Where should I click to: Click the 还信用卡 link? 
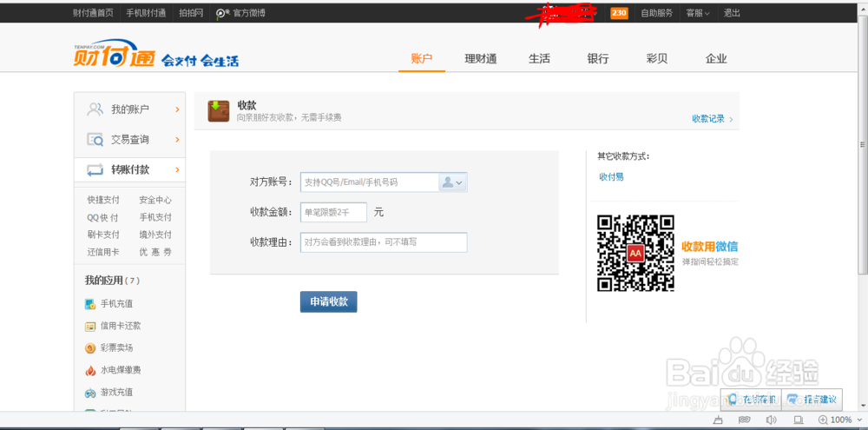(103, 252)
